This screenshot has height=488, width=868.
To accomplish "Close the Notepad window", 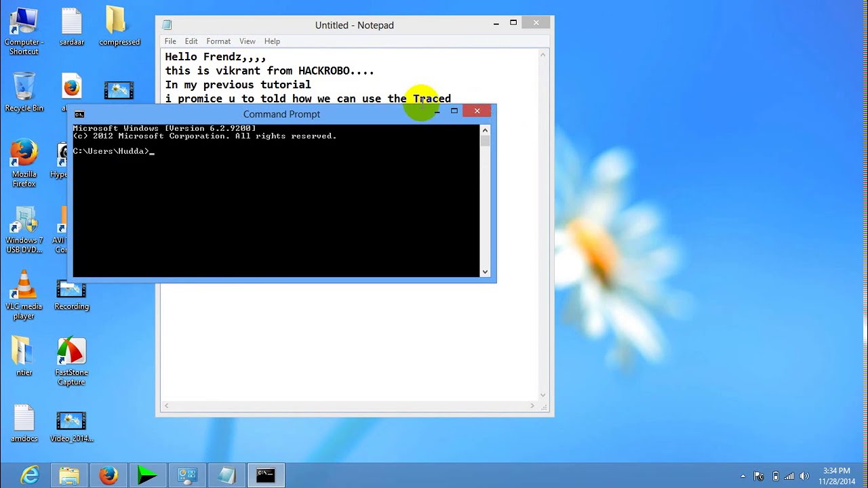I will (536, 23).
